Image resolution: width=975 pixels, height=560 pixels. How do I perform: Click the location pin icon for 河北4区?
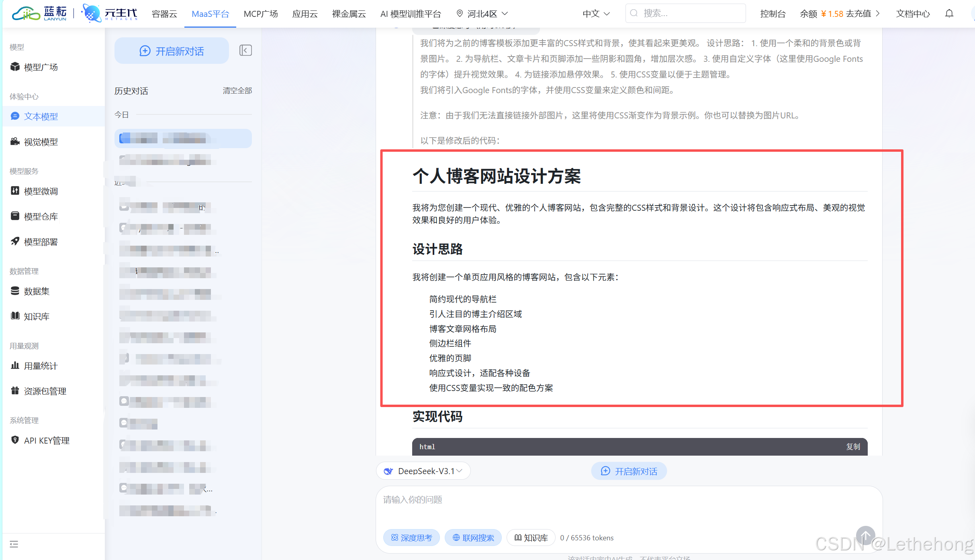point(460,14)
